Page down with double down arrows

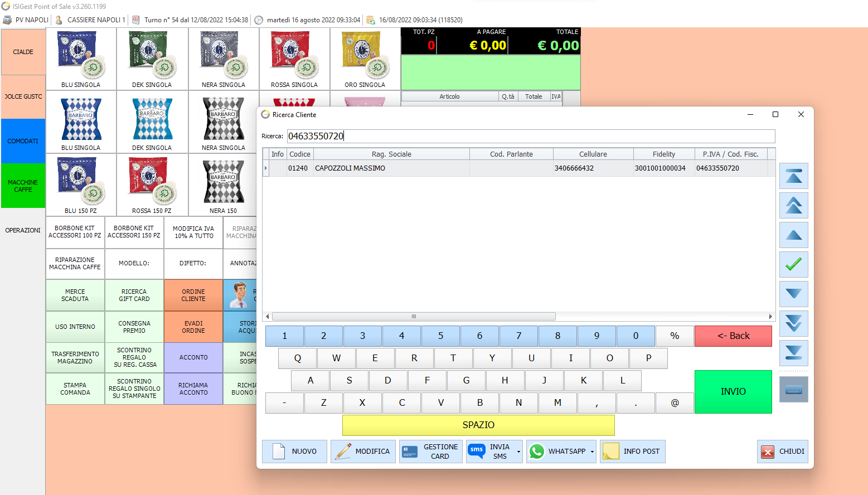point(793,323)
